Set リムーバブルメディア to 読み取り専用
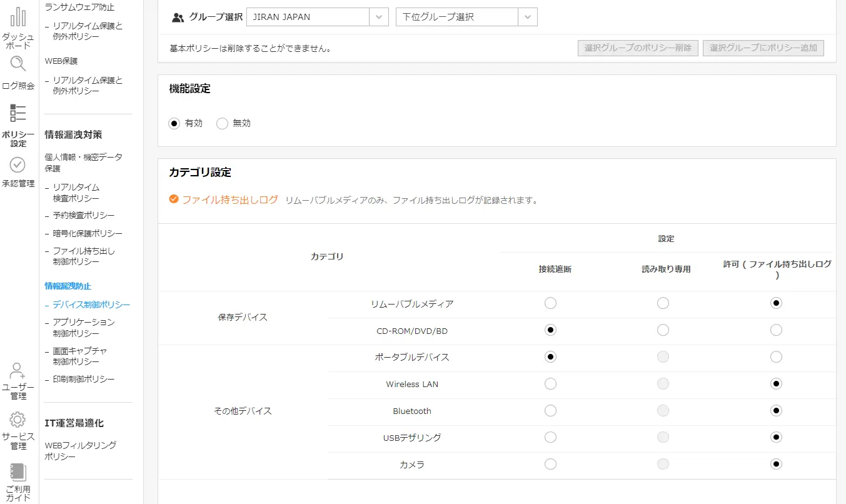846x504 pixels. pyautogui.click(x=663, y=303)
